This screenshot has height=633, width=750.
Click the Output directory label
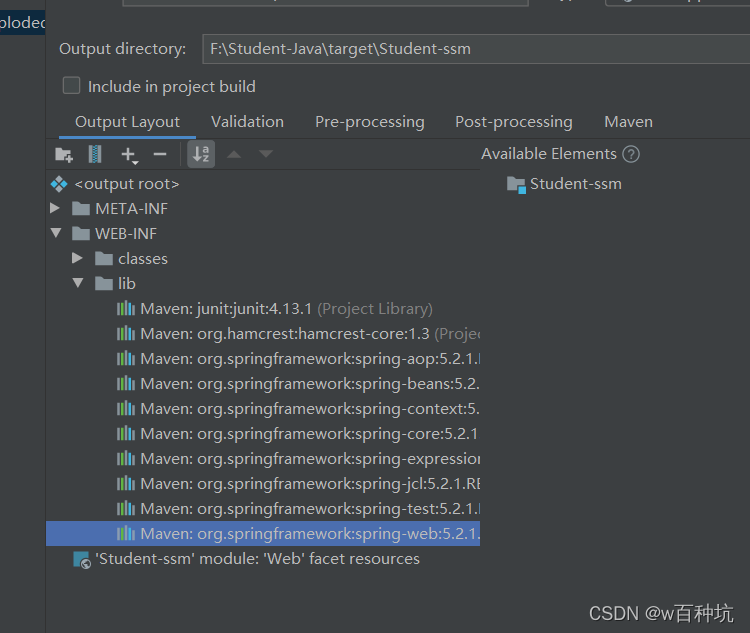click(x=122, y=49)
